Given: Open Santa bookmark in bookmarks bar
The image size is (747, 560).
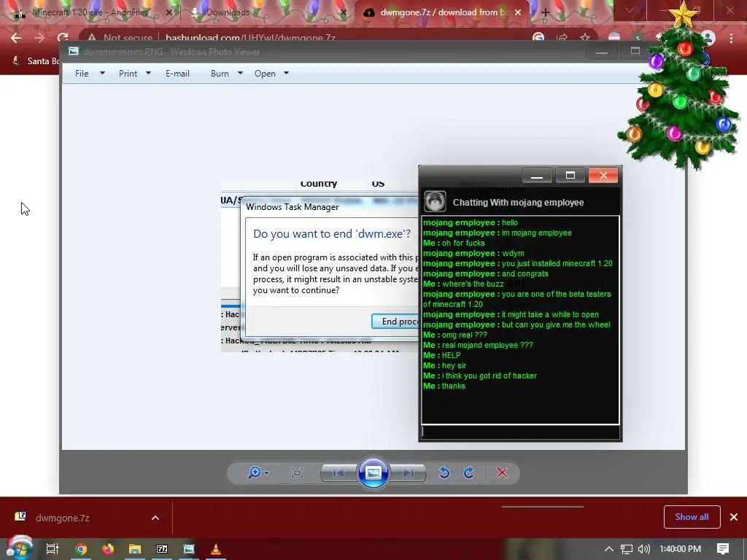Looking at the screenshot, I should click(x=36, y=61).
